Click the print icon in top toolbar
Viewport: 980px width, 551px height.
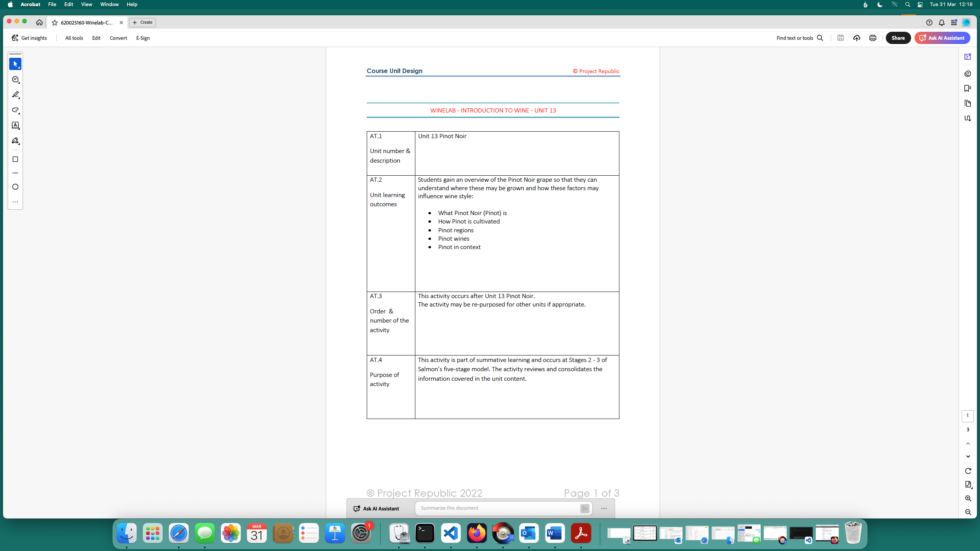pyautogui.click(x=872, y=38)
